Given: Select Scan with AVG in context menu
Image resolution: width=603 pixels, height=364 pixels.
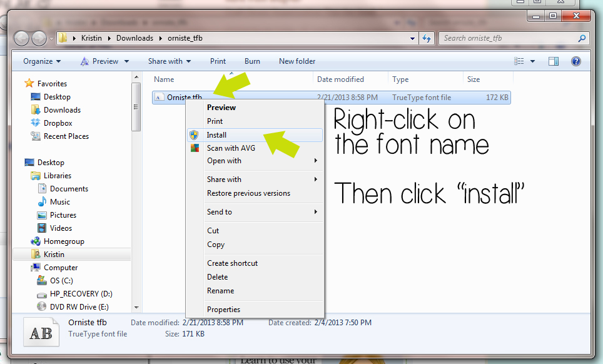Looking at the screenshot, I should click(x=231, y=148).
